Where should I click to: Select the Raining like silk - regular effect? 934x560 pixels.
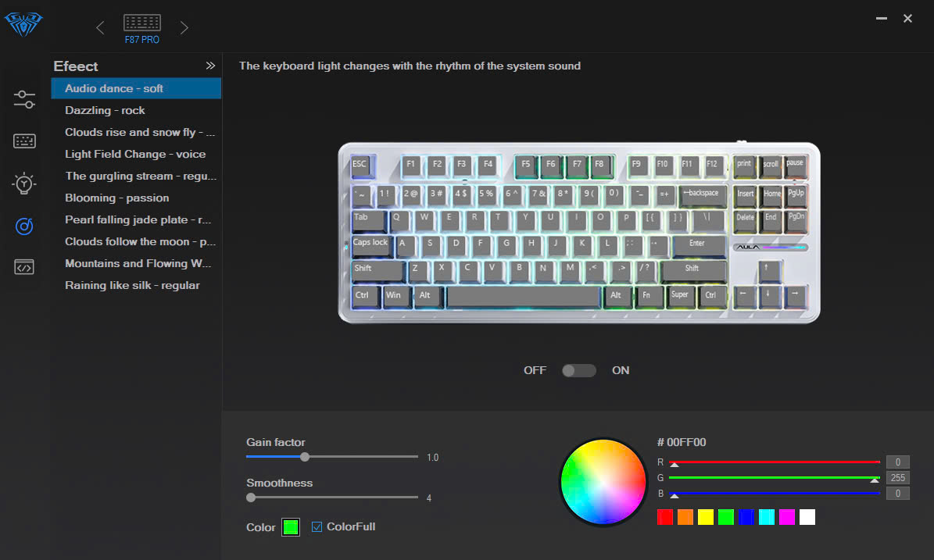tap(136, 286)
